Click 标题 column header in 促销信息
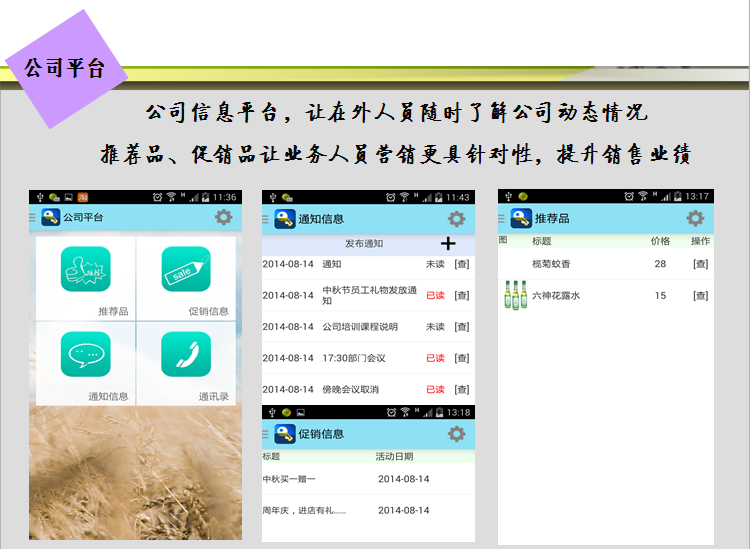 click(x=271, y=456)
